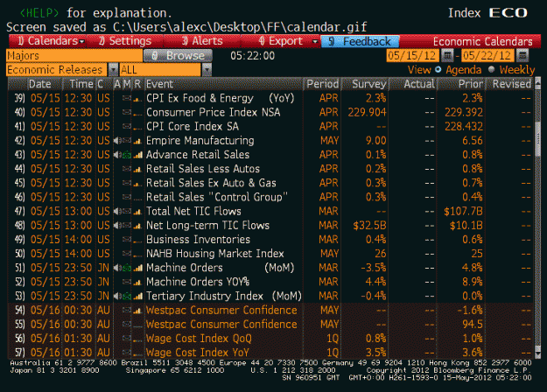Click survey value $32.5B
Screen dimensions: 547x392
click(x=370, y=226)
